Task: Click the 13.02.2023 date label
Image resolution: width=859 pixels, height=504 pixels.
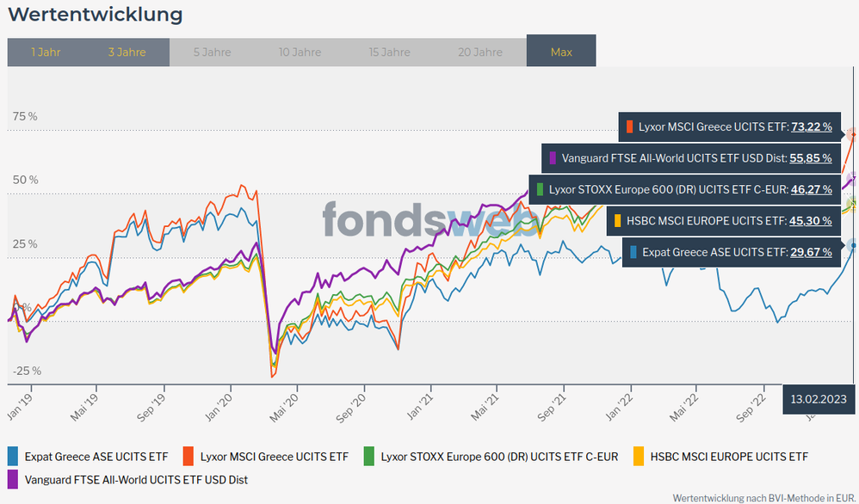Action: (x=819, y=399)
